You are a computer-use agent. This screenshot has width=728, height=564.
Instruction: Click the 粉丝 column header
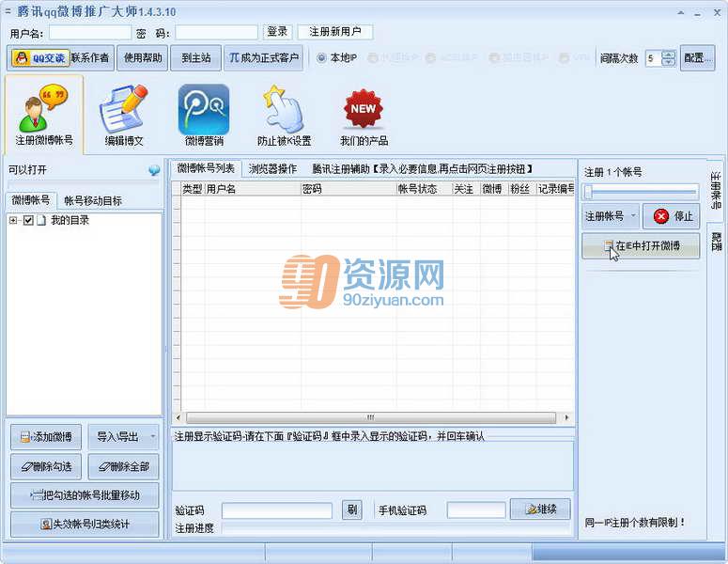[x=522, y=189]
